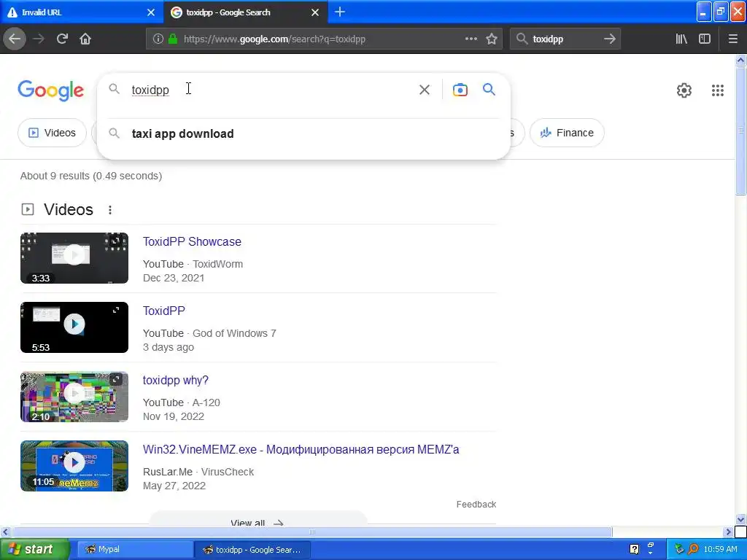Click the Google search text toxidpp
Viewport: 747px width, 560px height.
(150, 90)
